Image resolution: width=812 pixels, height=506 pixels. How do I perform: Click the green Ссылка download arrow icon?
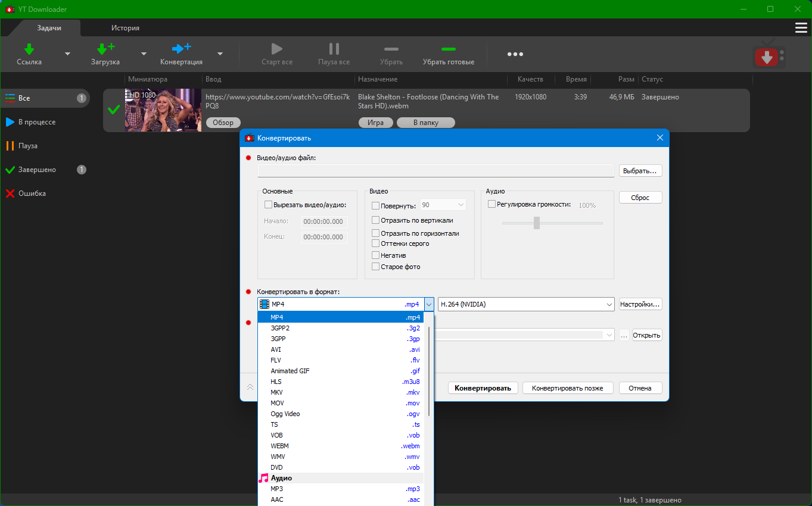(29, 49)
